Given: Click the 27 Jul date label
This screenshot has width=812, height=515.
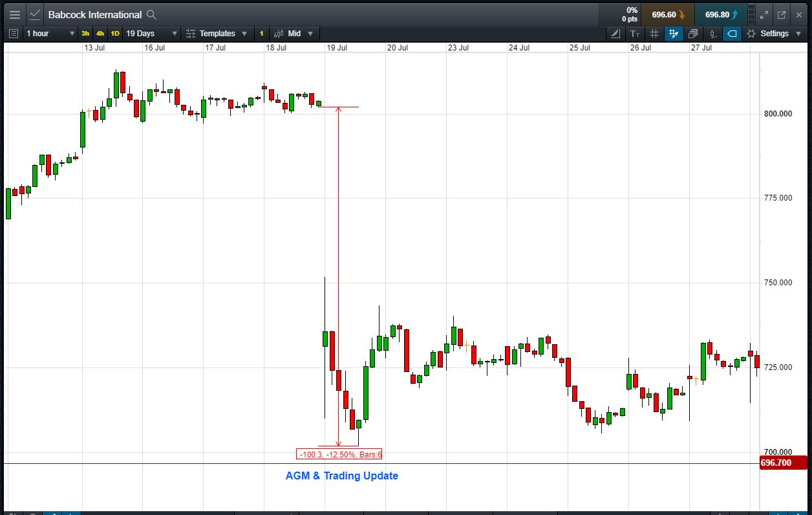Looking at the screenshot, I should coord(701,48).
